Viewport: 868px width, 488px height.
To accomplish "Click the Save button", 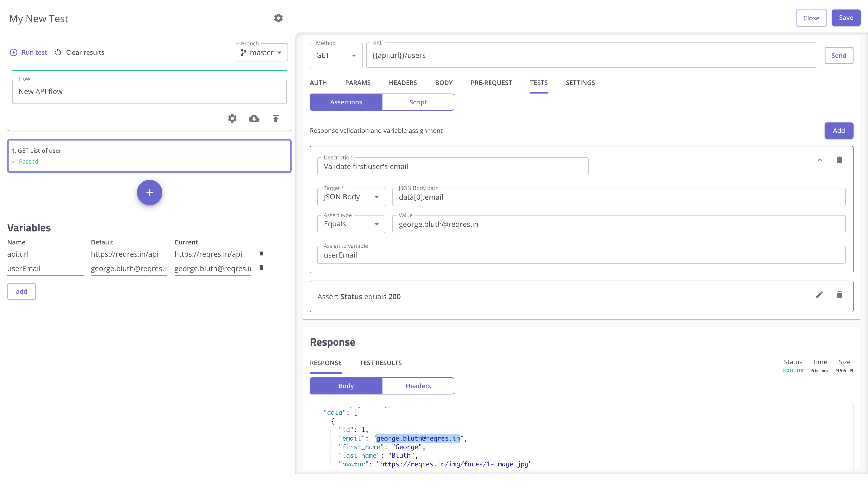I will coord(846,18).
